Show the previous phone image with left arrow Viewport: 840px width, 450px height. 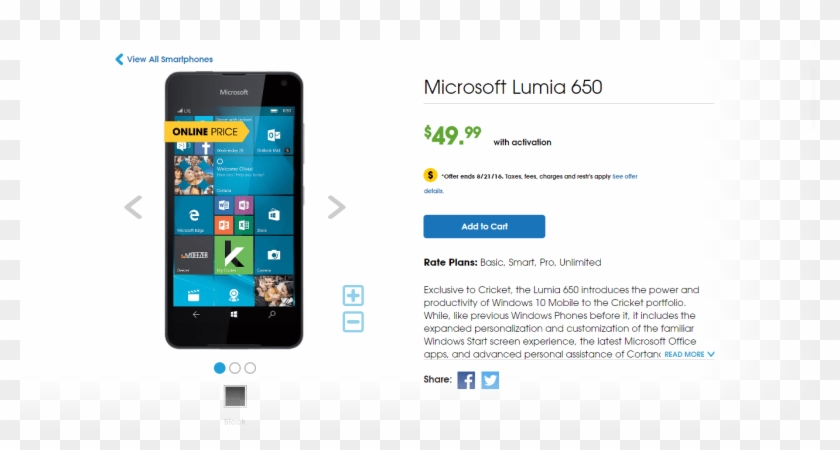point(133,207)
